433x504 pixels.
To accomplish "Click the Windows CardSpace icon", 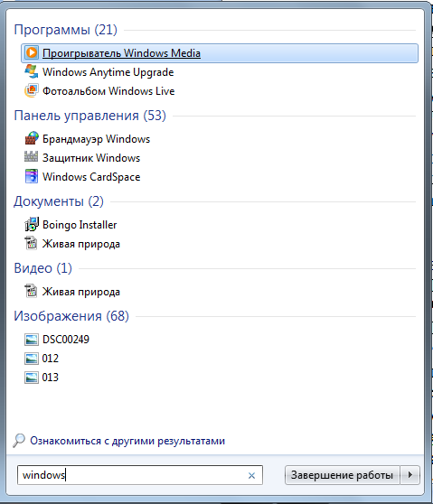I will (32, 176).
